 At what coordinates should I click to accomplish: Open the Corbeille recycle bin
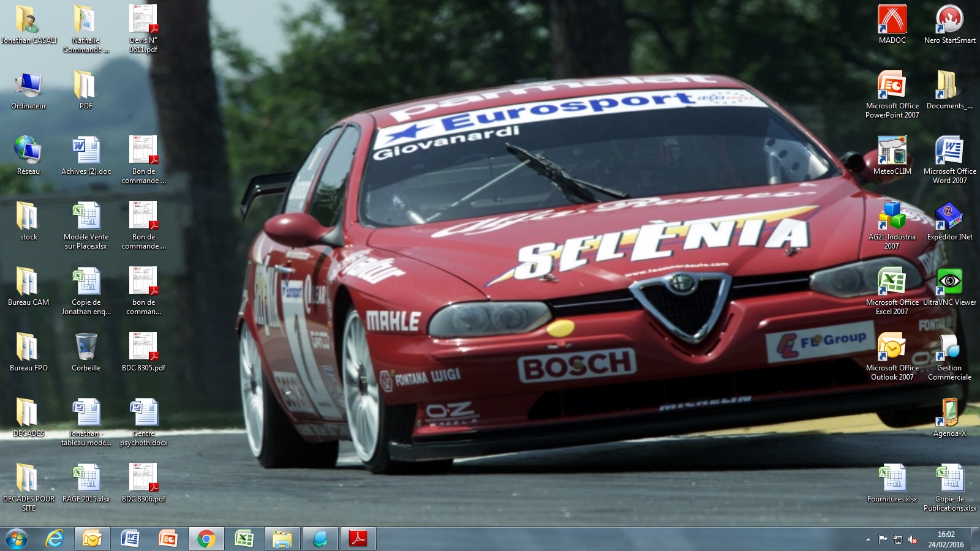[x=86, y=353]
